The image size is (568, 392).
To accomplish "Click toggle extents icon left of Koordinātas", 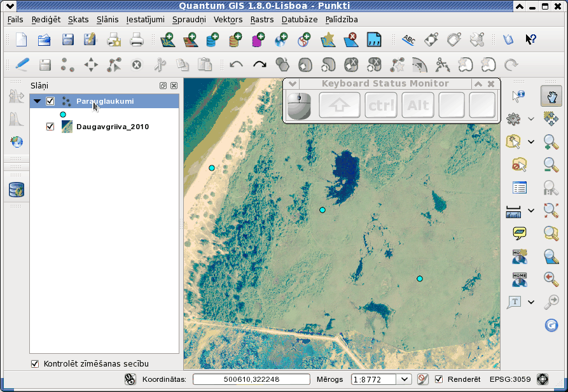I will pyautogui.click(x=130, y=379).
